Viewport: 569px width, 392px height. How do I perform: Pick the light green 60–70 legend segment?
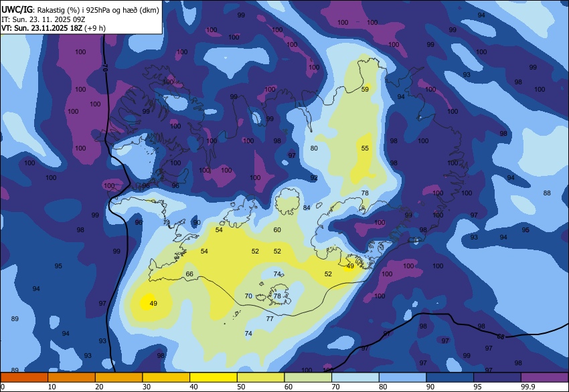click(308, 377)
